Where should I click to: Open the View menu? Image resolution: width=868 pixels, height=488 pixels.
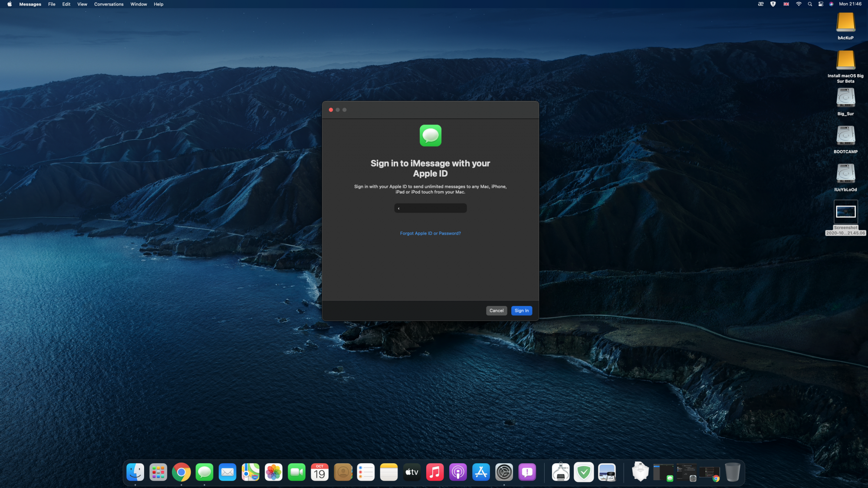click(x=82, y=4)
